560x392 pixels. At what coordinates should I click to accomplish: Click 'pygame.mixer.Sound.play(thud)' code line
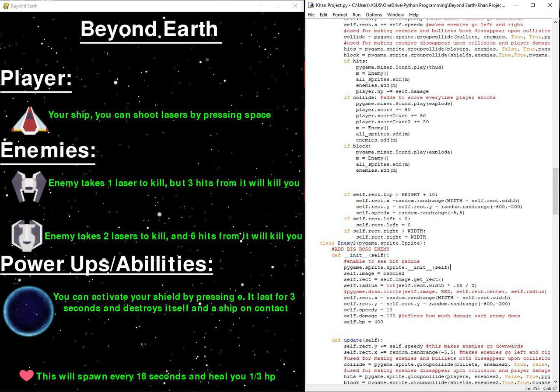click(399, 67)
